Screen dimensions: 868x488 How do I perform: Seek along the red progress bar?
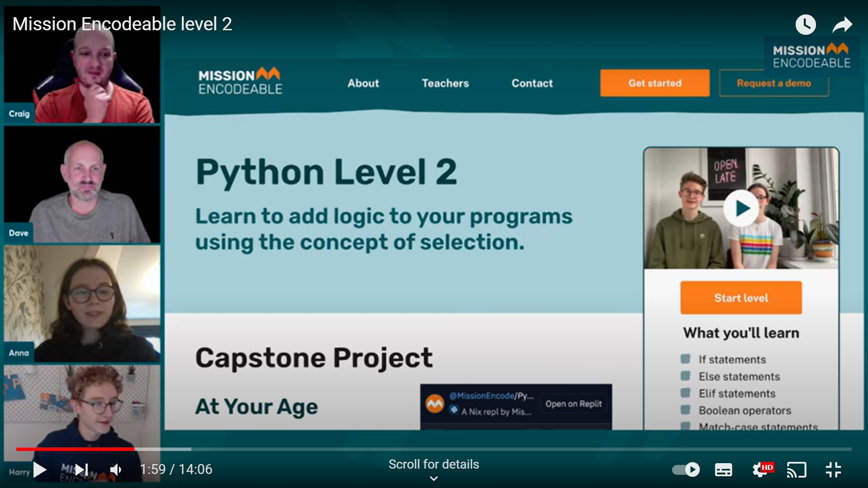[x=75, y=449]
